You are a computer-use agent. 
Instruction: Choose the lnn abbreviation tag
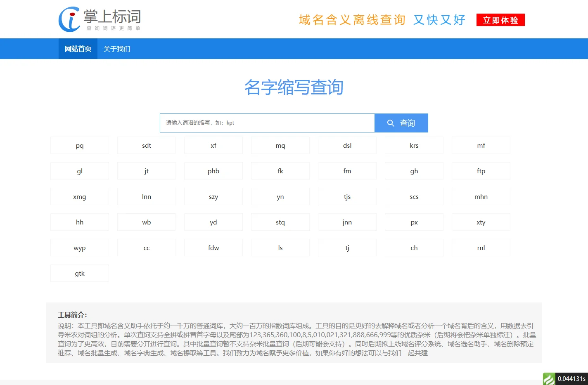(x=147, y=196)
